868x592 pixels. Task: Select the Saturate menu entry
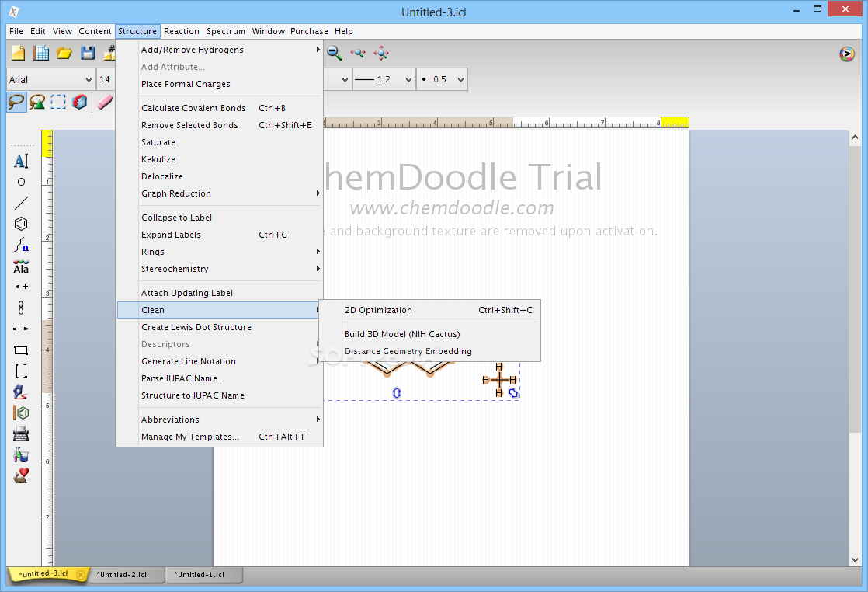220,143
